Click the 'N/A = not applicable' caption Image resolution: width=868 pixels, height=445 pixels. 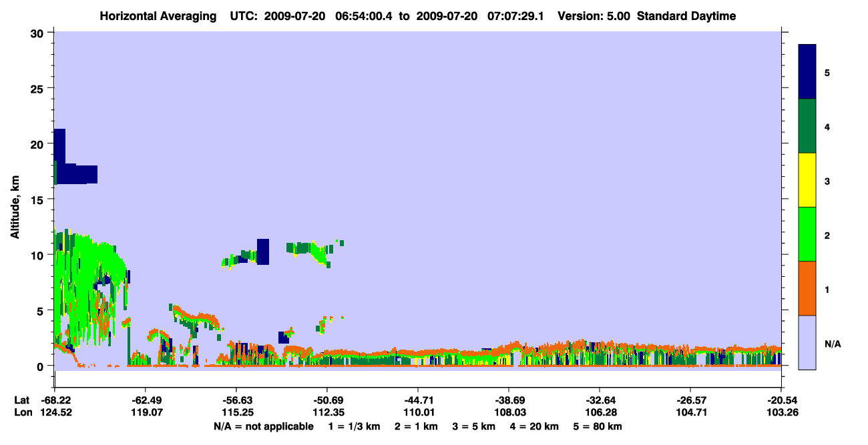[x=264, y=426]
